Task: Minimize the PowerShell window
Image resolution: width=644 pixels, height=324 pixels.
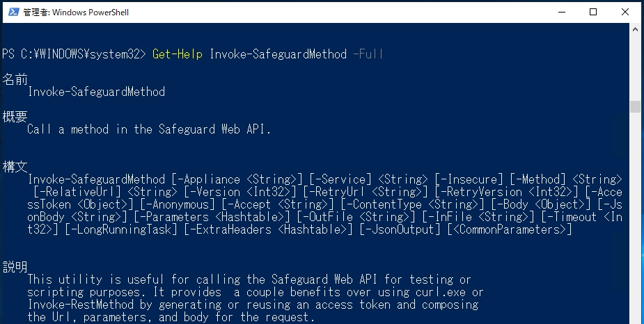Action: pos(562,12)
